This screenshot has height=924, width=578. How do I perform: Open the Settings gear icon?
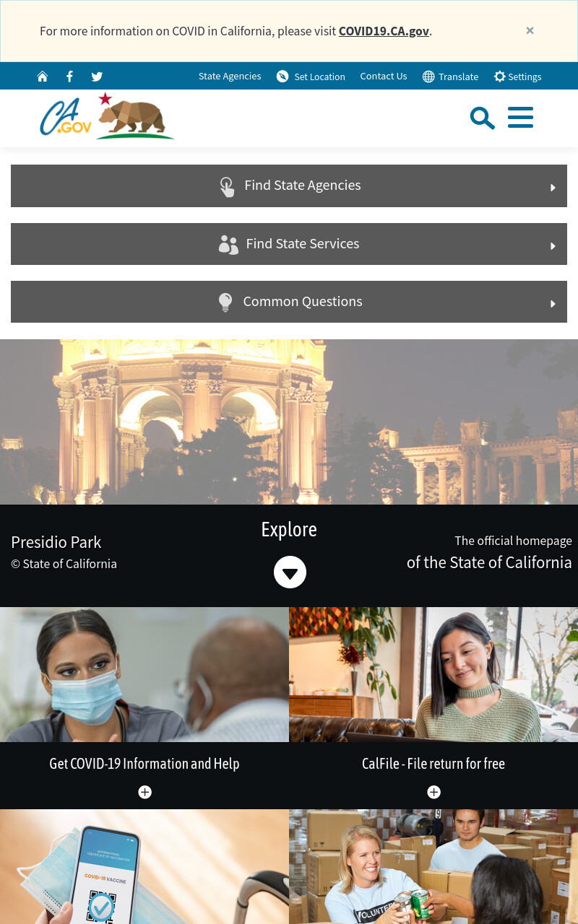(499, 77)
